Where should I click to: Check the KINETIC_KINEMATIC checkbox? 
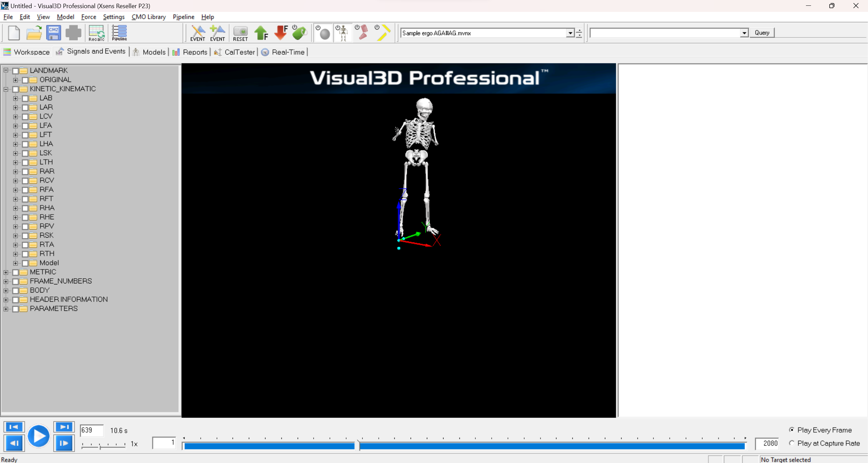16,89
